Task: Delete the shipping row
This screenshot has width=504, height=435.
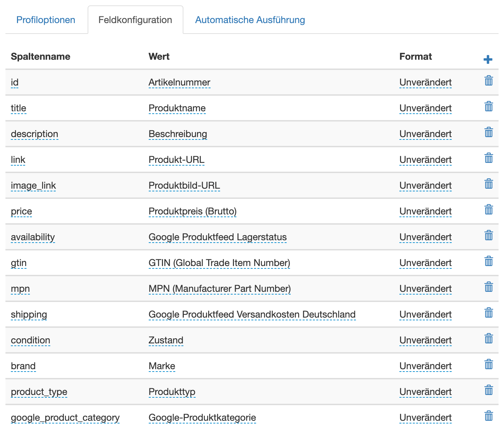Action: tap(489, 313)
